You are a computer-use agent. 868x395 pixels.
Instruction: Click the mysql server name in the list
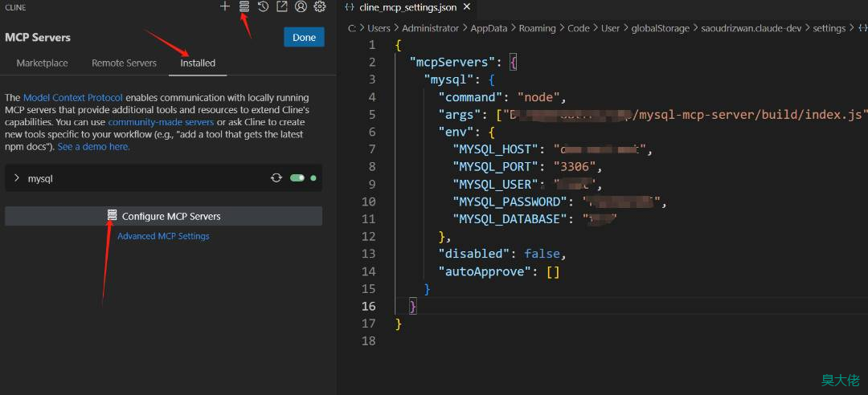[x=40, y=179]
